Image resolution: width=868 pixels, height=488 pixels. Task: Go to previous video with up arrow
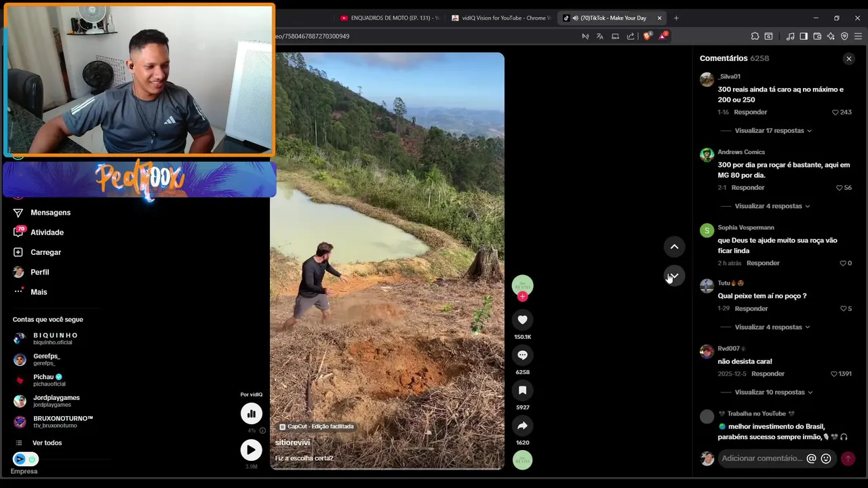(674, 247)
